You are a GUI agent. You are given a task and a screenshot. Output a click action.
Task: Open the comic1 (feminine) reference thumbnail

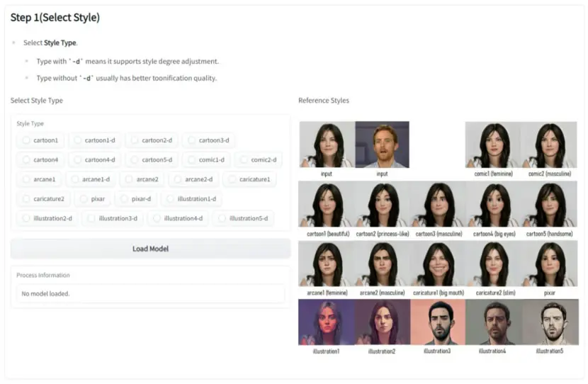[493, 145]
